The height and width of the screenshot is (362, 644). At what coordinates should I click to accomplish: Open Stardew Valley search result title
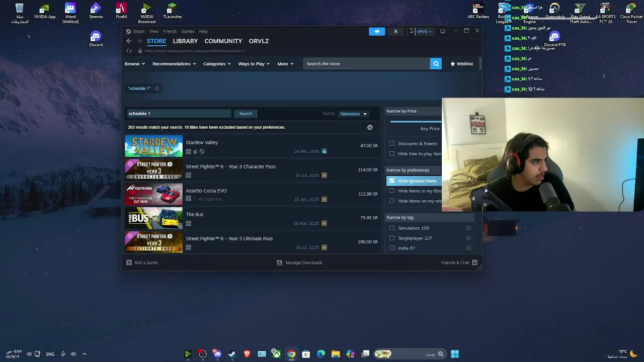[202, 142]
